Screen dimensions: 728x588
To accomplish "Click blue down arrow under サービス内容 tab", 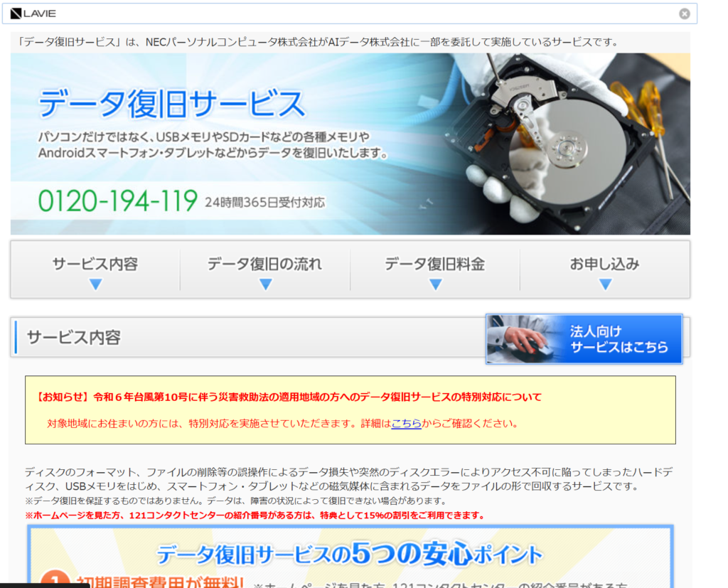I will click(96, 284).
